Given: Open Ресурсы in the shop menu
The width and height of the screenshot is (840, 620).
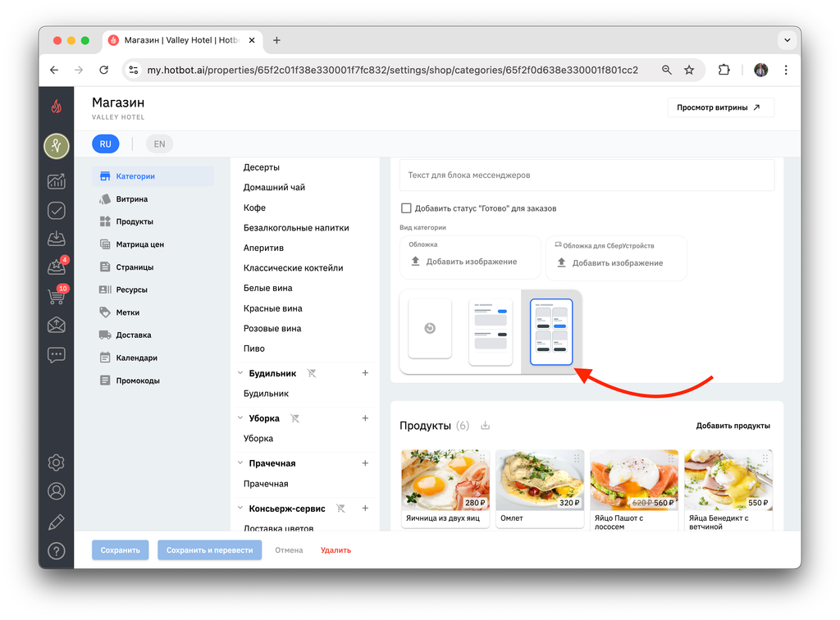Looking at the screenshot, I should coord(153,289).
